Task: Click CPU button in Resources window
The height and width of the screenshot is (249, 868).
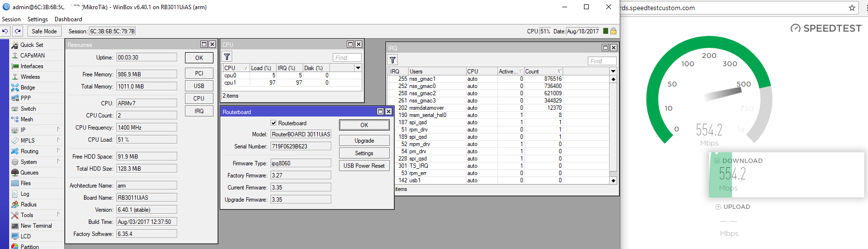Action: 199,99
